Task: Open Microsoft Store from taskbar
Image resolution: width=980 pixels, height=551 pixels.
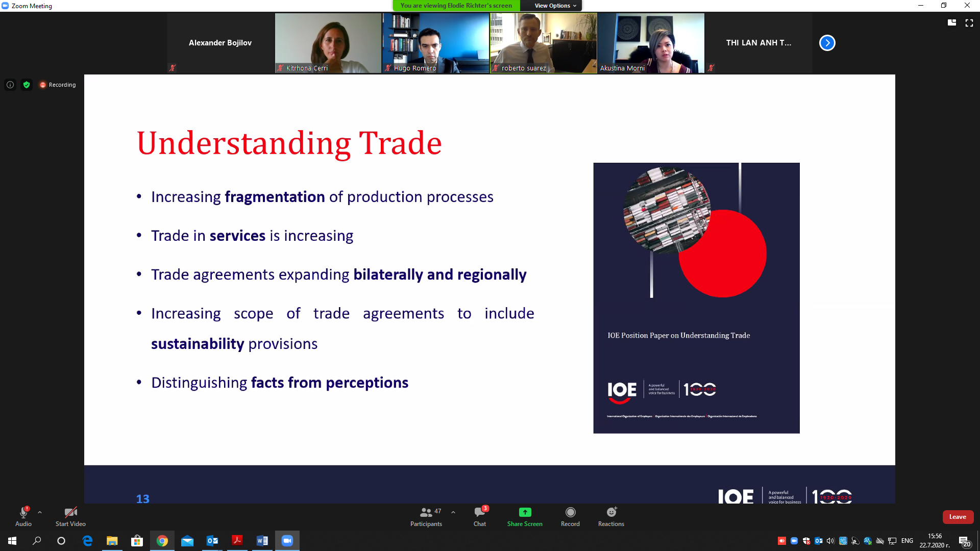Action: pos(137,541)
